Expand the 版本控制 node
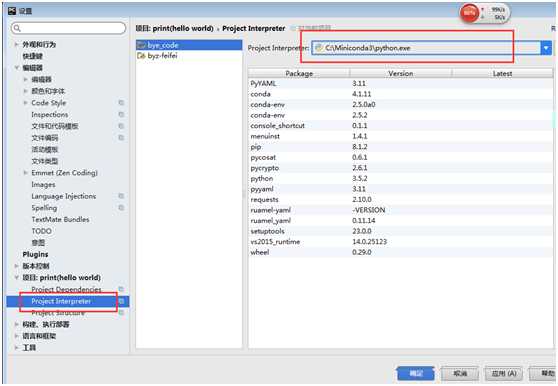 pyautogui.click(x=16, y=266)
